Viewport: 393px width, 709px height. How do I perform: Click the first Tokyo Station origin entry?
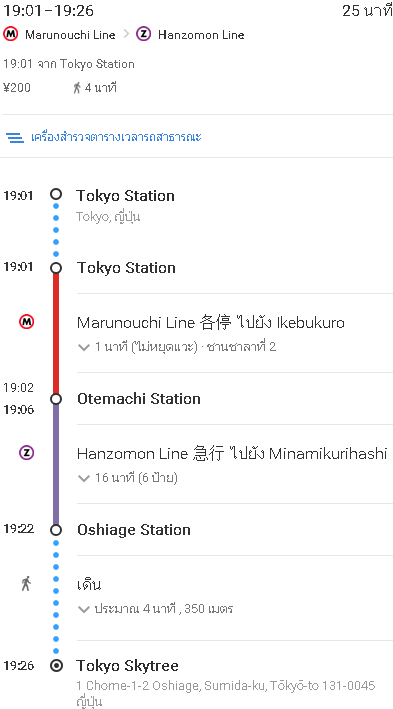tap(125, 196)
